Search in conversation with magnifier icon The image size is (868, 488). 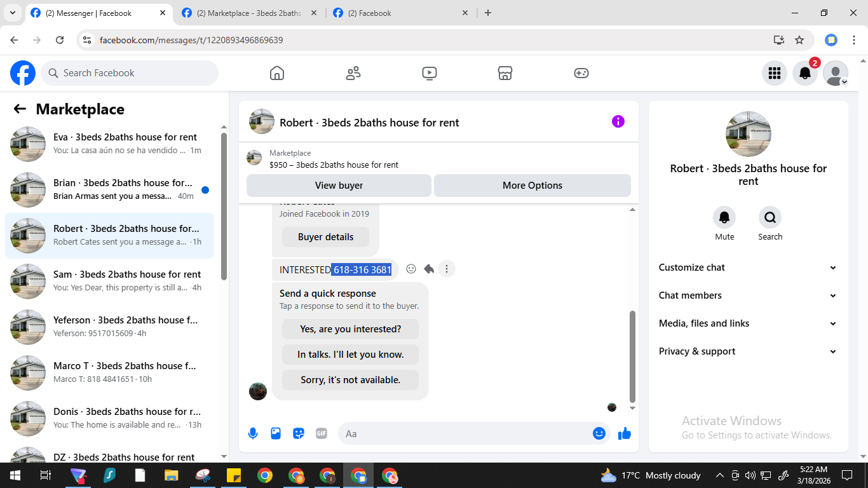770,218
